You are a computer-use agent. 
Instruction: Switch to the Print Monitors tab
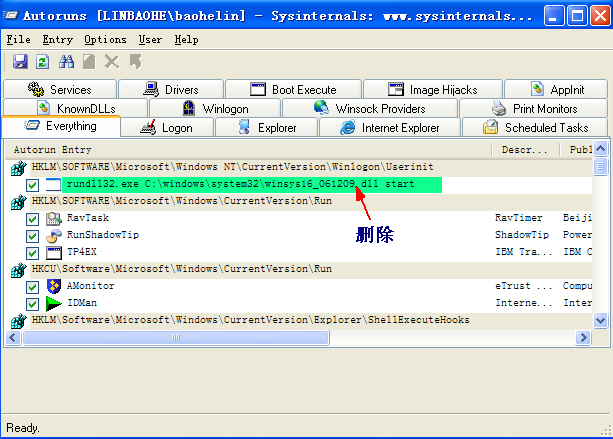tap(534, 108)
